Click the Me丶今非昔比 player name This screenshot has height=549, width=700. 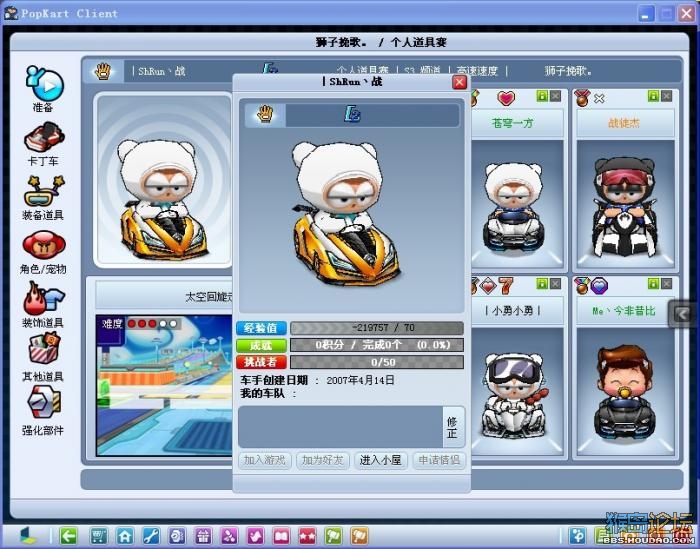[624, 311]
